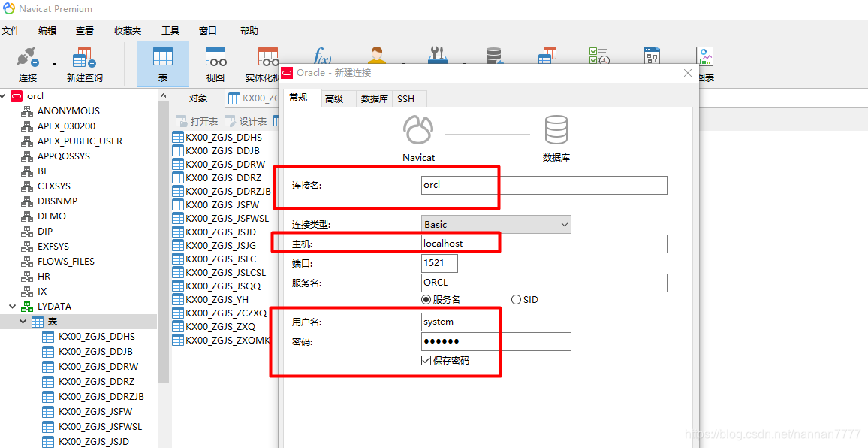Select the 对象 tab in main window
The height and width of the screenshot is (448, 868).
[198, 98]
